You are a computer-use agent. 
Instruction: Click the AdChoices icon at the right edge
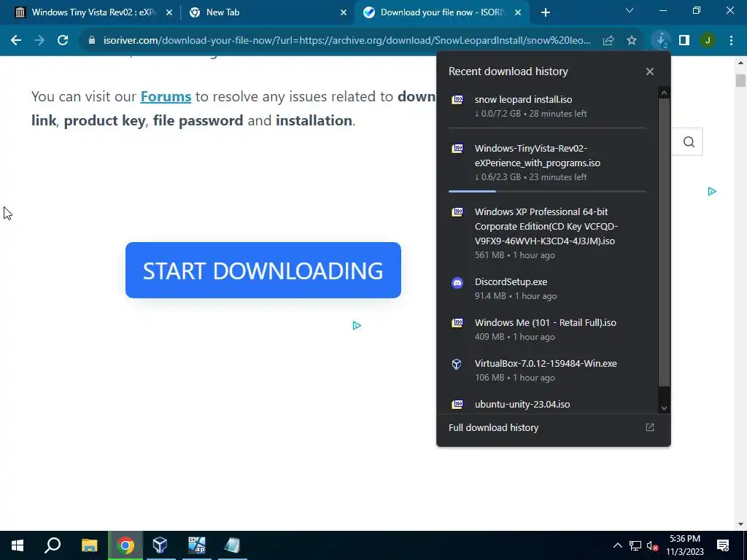click(712, 192)
